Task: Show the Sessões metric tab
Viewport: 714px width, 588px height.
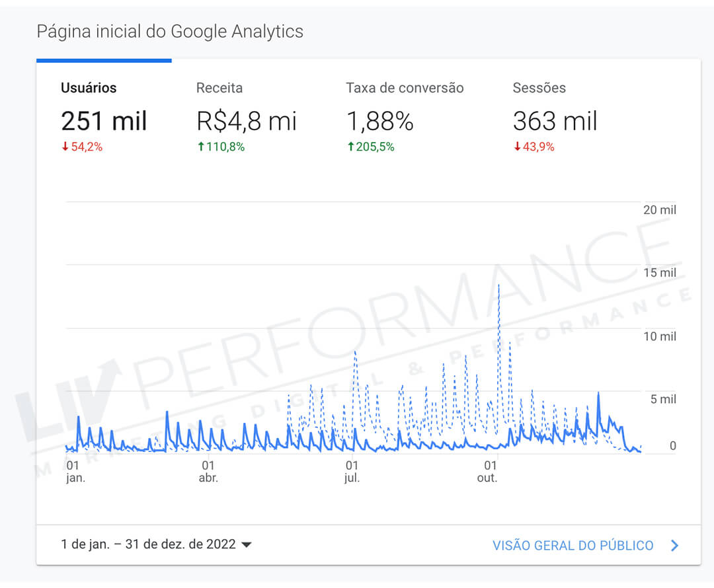Action: [x=539, y=88]
